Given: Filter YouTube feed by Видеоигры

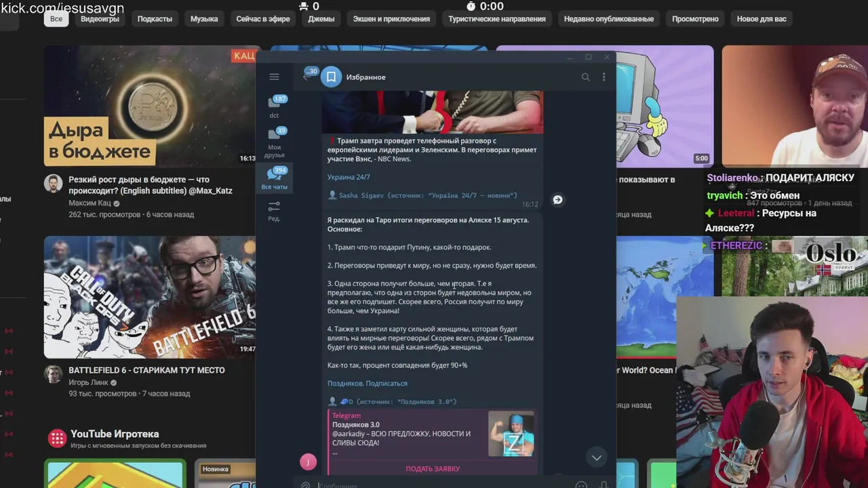Looking at the screenshot, I should click(x=100, y=19).
